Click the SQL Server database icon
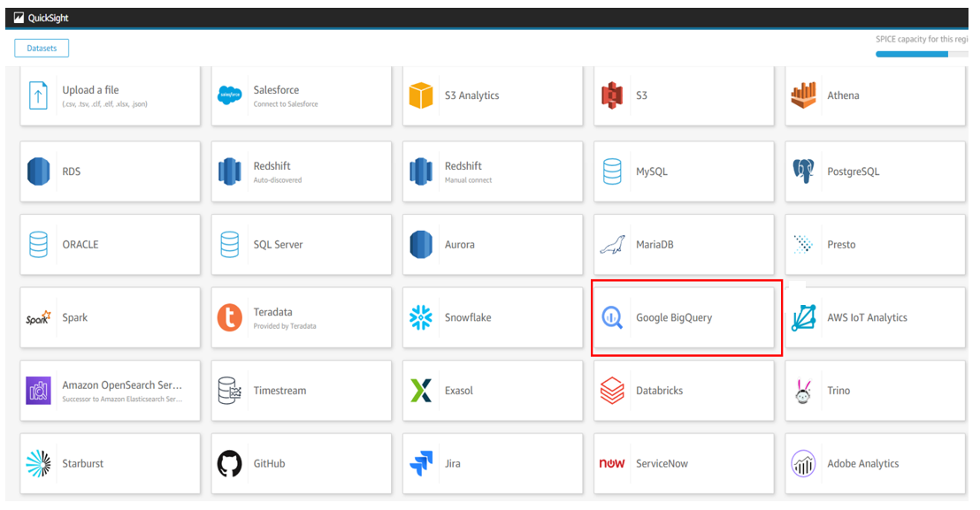The width and height of the screenshot is (980, 510). tap(229, 245)
